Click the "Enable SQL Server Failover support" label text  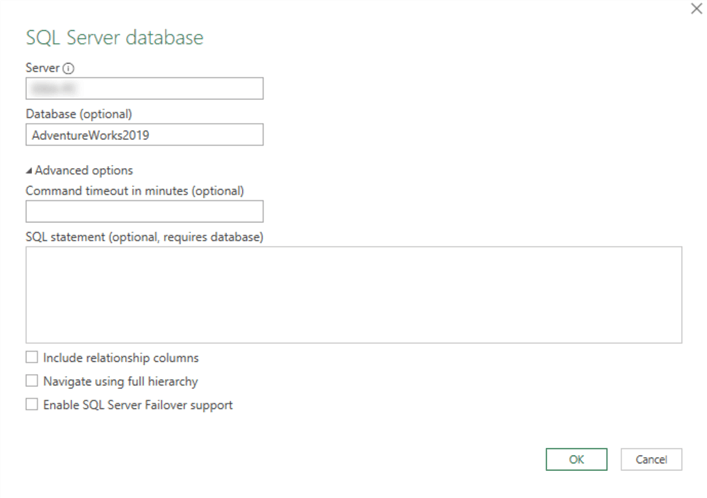pyautogui.click(x=138, y=405)
